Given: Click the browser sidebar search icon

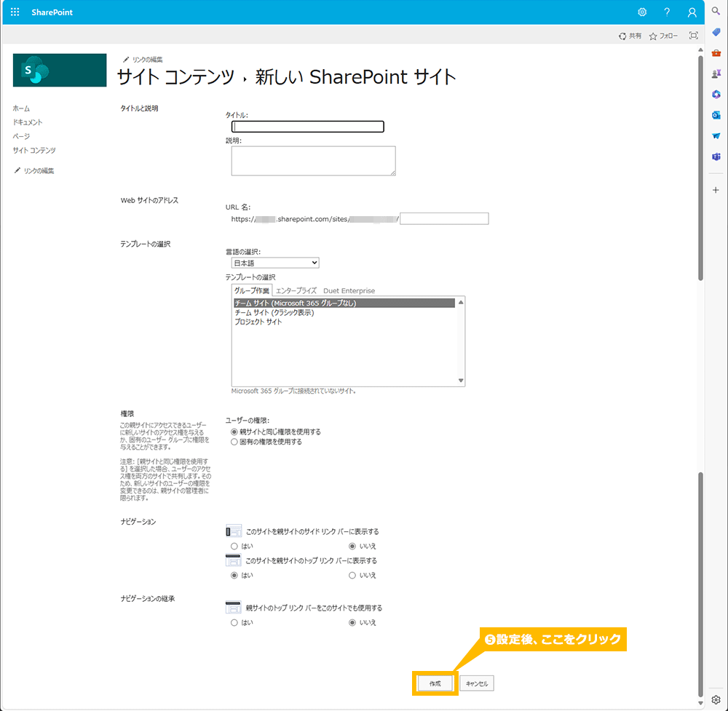Looking at the screenshot, I should 716,11.
